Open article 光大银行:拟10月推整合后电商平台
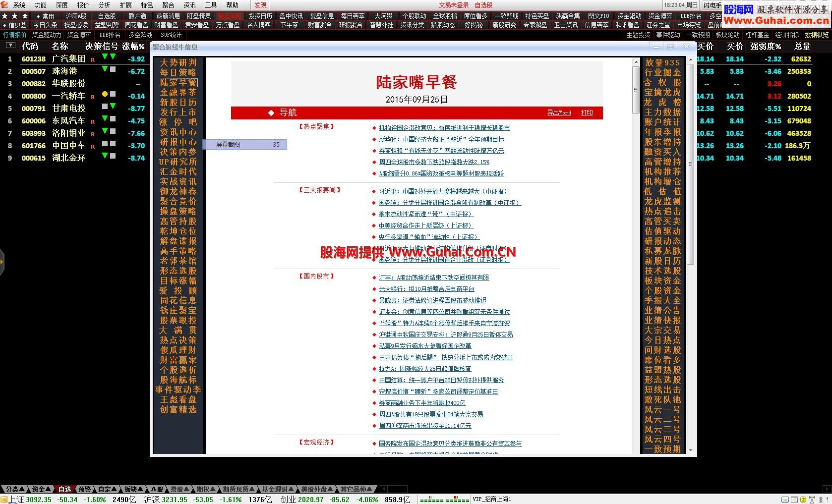 pos(426,289)
